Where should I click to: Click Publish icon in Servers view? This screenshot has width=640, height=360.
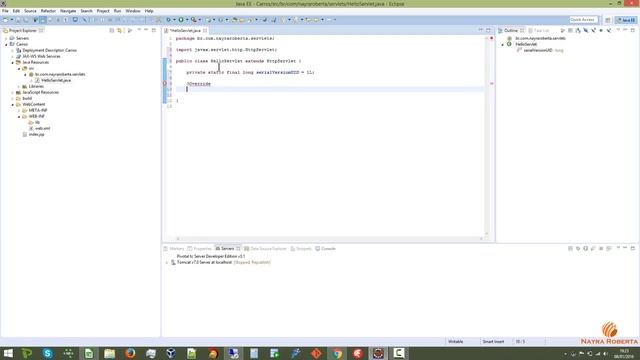(x=609, y=249)
